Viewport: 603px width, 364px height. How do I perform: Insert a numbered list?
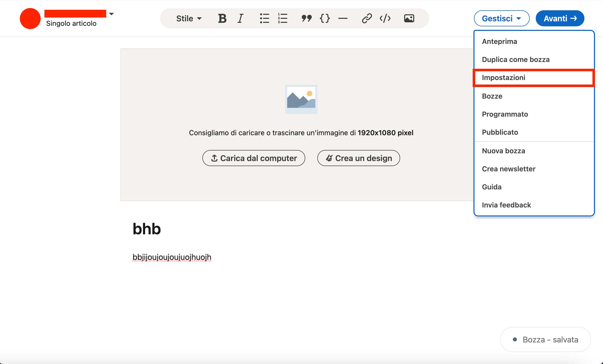283,18
